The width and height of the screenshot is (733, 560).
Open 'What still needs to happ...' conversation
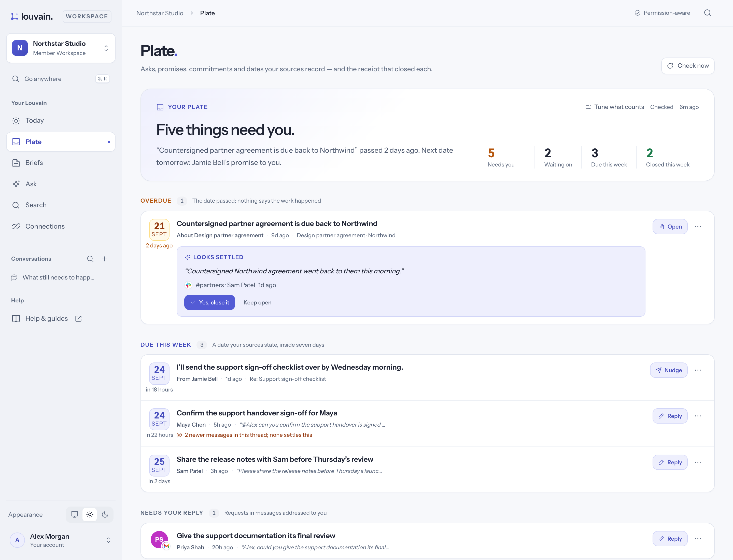pos(61,277)
